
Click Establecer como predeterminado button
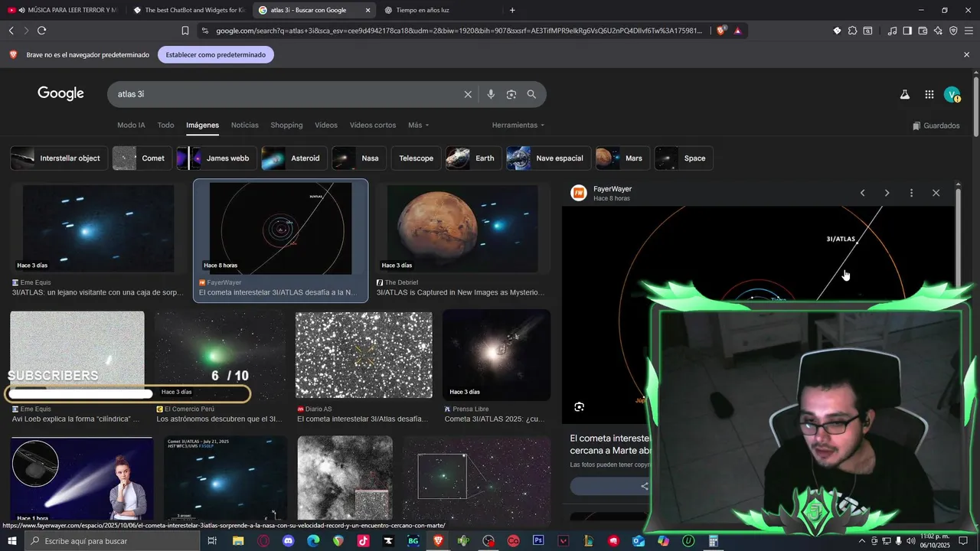click(x=216, y=55)
